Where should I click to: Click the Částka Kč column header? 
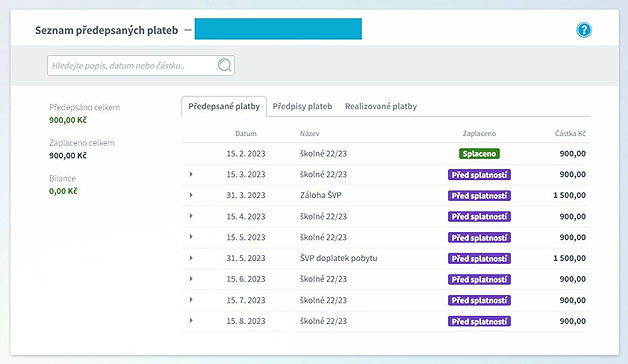[x=570, y=133]
